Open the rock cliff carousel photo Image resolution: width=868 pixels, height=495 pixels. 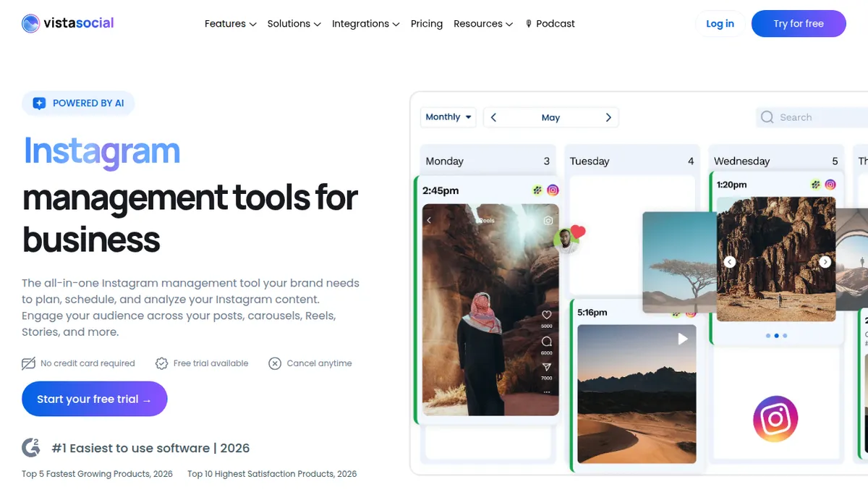click(x=776, y=259)
